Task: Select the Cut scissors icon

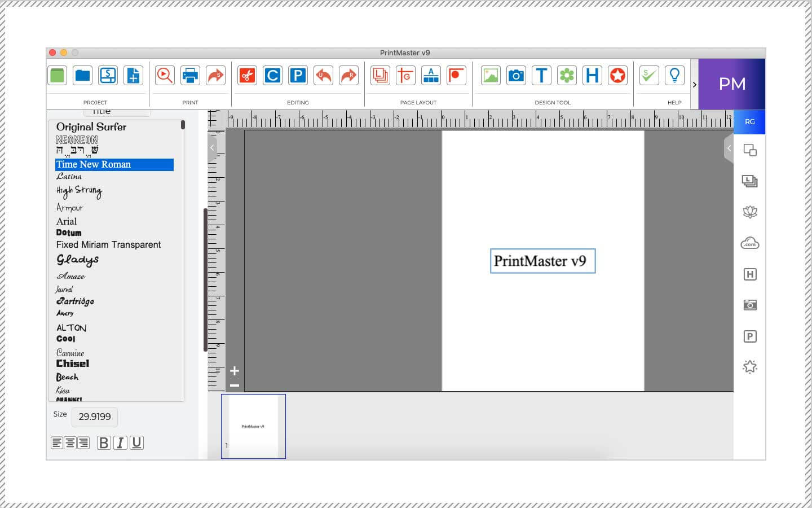Action: tap(247, 75)
